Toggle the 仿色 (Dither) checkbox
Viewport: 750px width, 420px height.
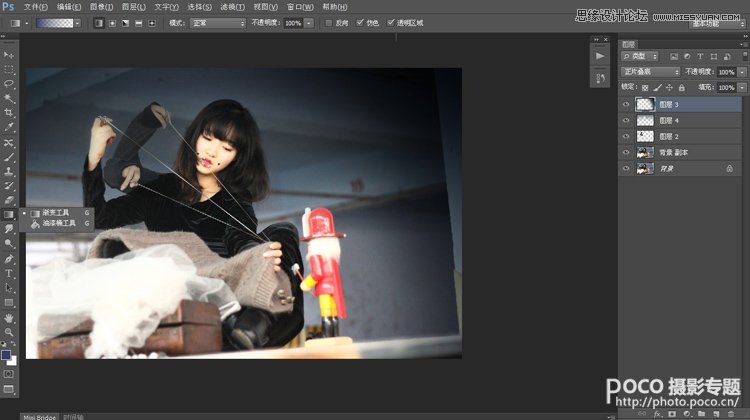360,22
